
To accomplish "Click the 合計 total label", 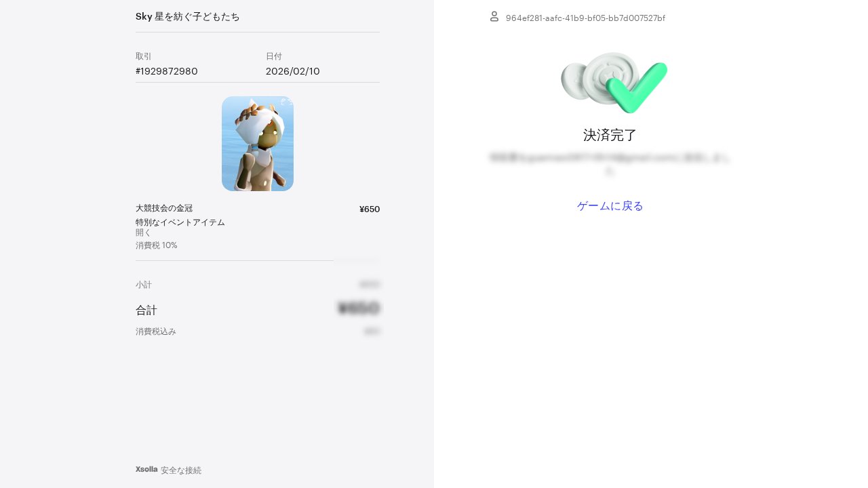I will coord(146,310).
